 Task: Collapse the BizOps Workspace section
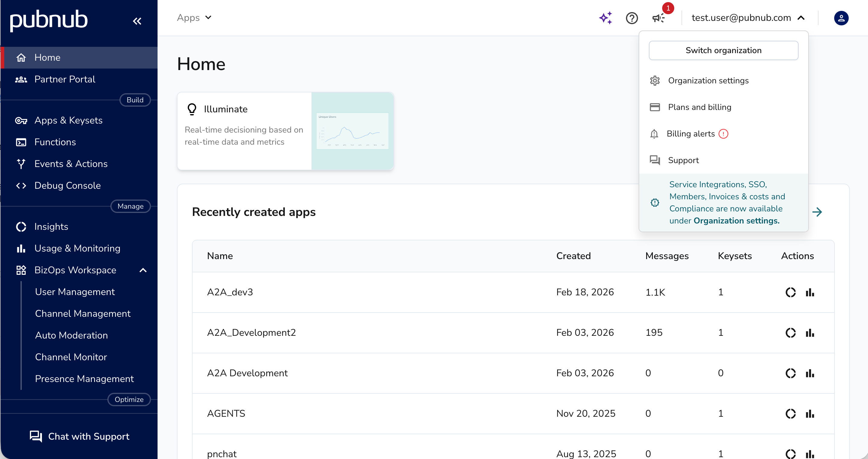tap(143, 270)
